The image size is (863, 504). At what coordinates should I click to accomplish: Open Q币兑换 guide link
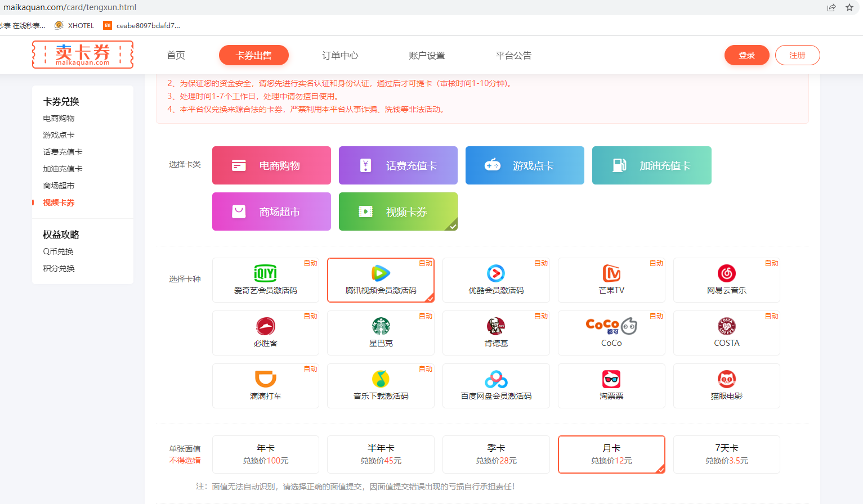coord(58,251)
